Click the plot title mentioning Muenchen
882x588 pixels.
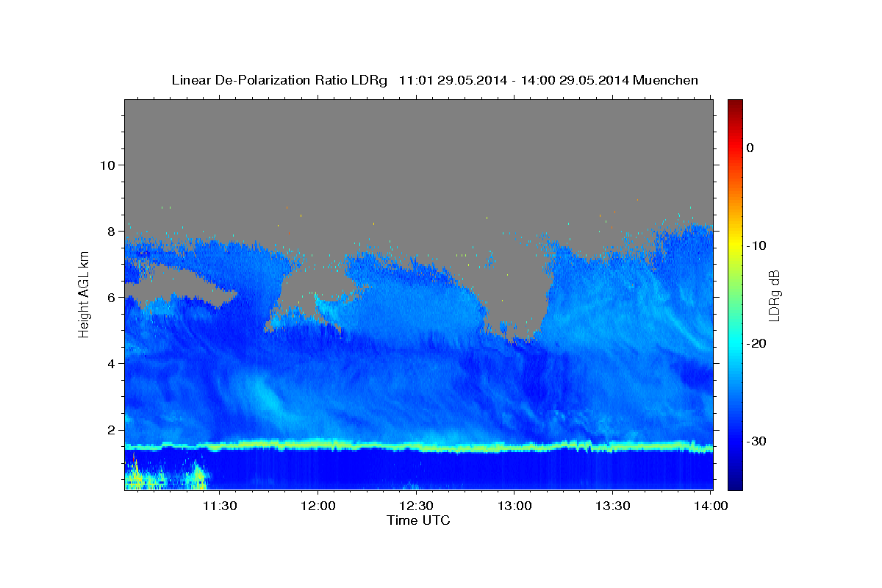coord(434,80)
